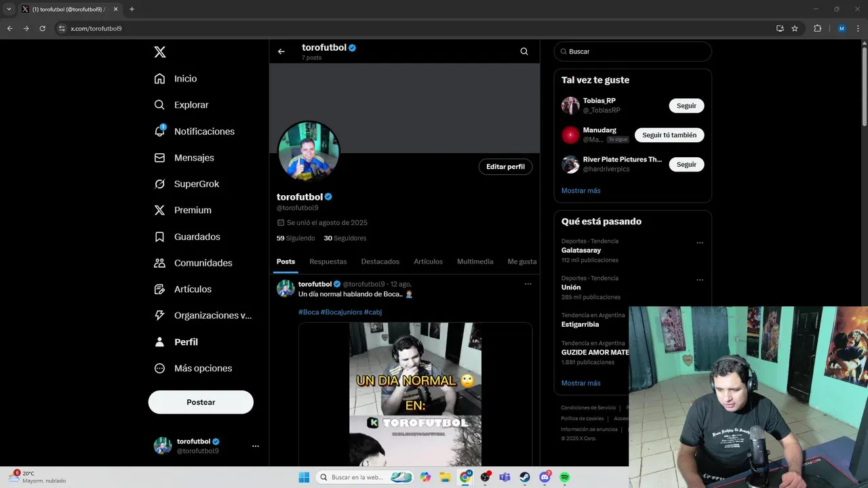Switch to the Multimedia tab
868x488 pixels.
475,262
